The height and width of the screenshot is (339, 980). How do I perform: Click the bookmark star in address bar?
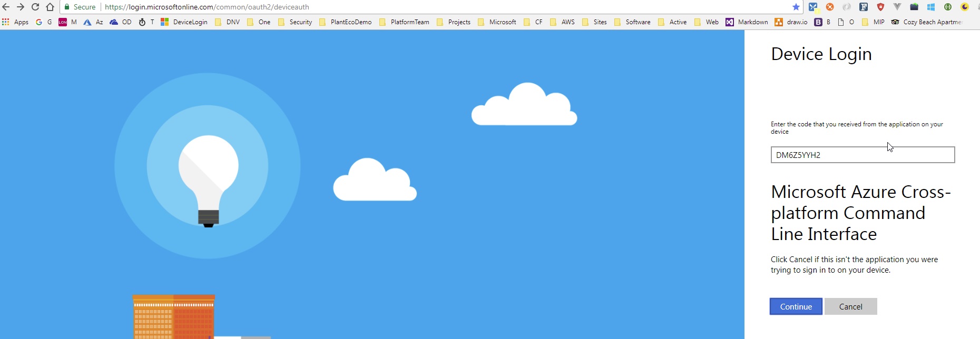[796, 7]
